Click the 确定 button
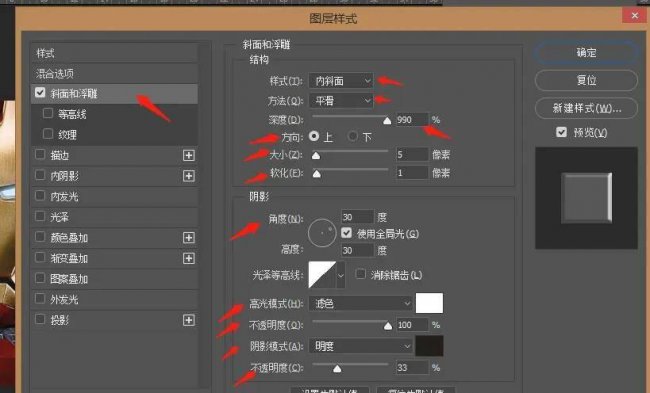The image size is (650, 393). tap(586, 53)
